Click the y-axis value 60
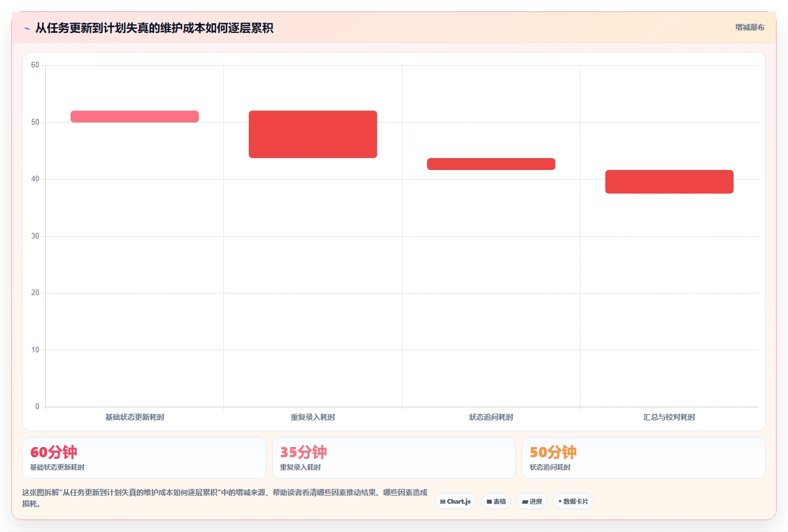This screenshot has width=788, height=532. click(35, 65)
